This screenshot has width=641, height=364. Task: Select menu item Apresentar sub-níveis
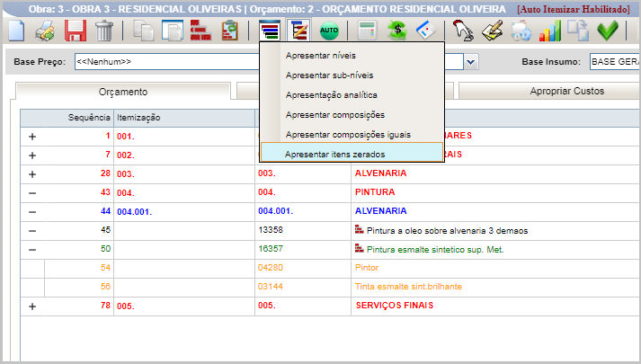coord(330,75)
